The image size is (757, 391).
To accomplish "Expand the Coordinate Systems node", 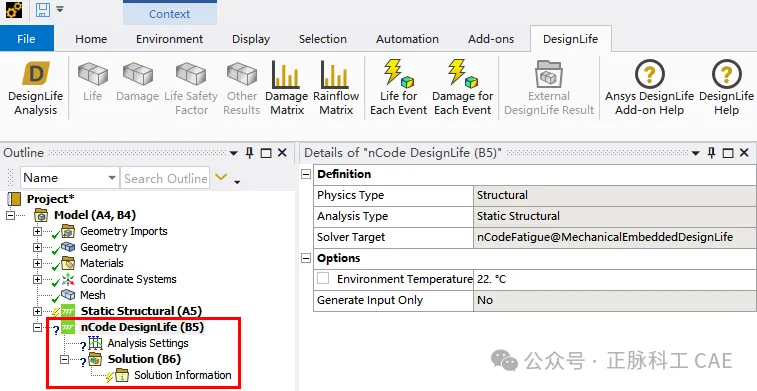I will [x=37, y=279].
